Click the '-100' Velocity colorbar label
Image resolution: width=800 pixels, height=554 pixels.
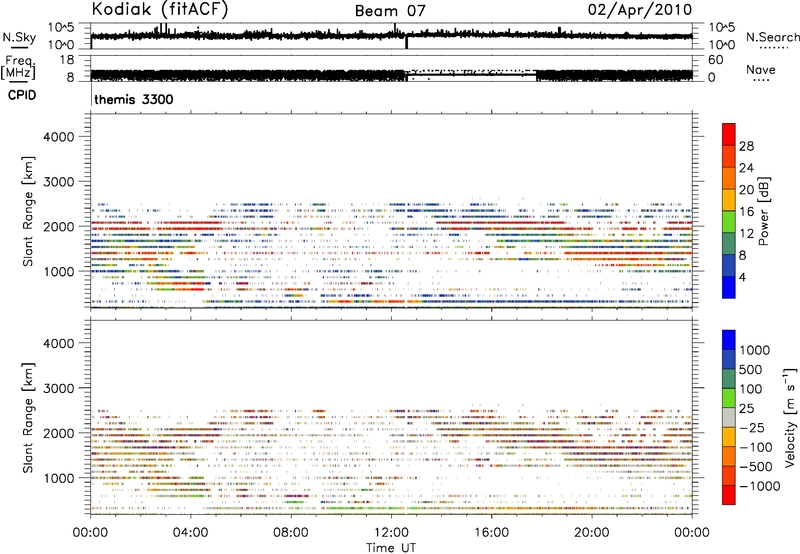tap(756, 447)
